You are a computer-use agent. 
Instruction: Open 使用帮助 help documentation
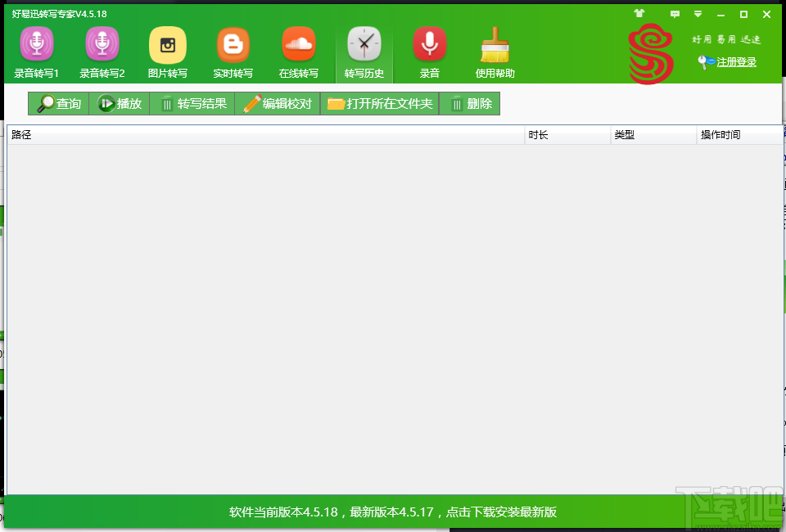495,51
